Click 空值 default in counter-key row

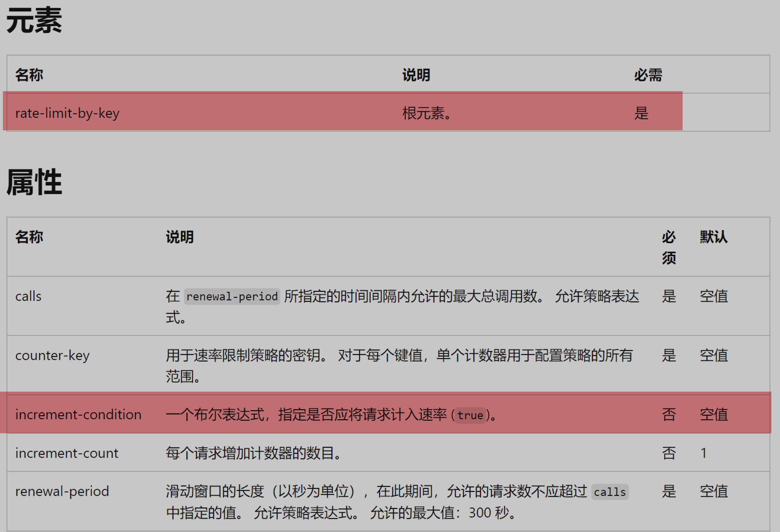pos(713,355)
